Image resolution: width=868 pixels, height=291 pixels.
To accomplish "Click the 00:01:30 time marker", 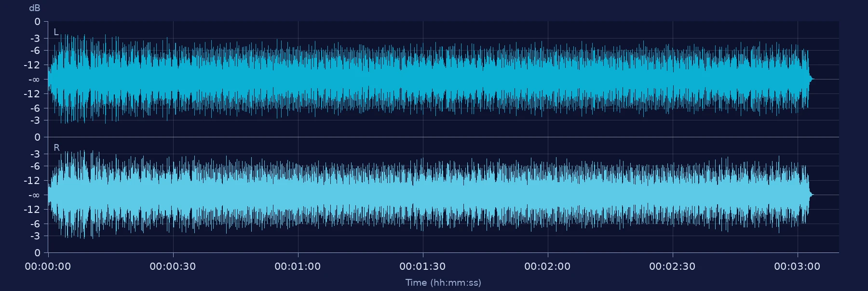I will click(x=422, y=266).
